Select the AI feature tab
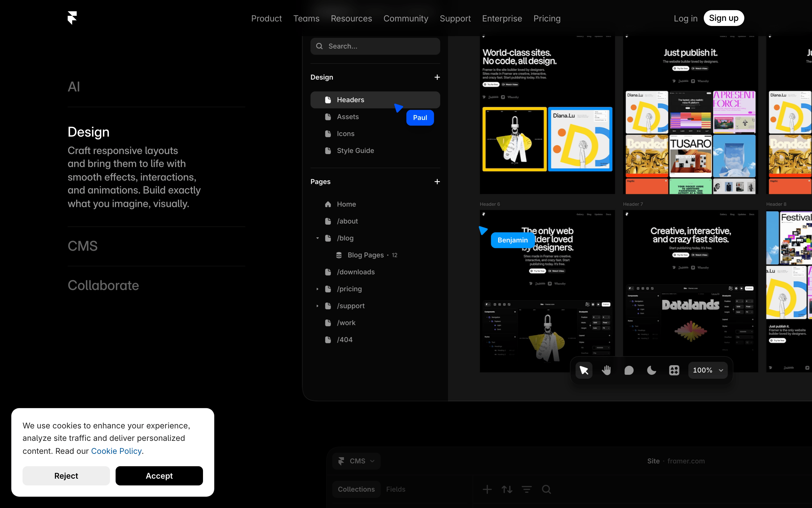 point(74,87)
